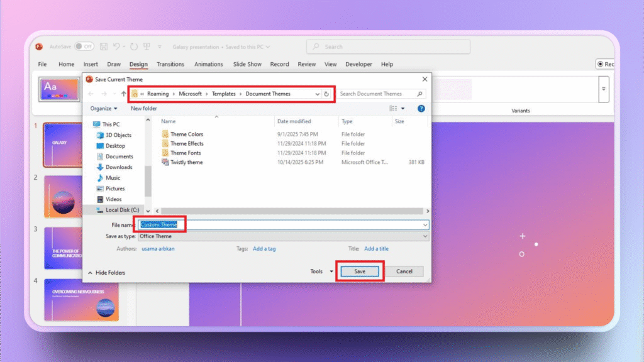
Task: Select the Galaxy slide 1 thumbnail
Action: coord(60,145)
